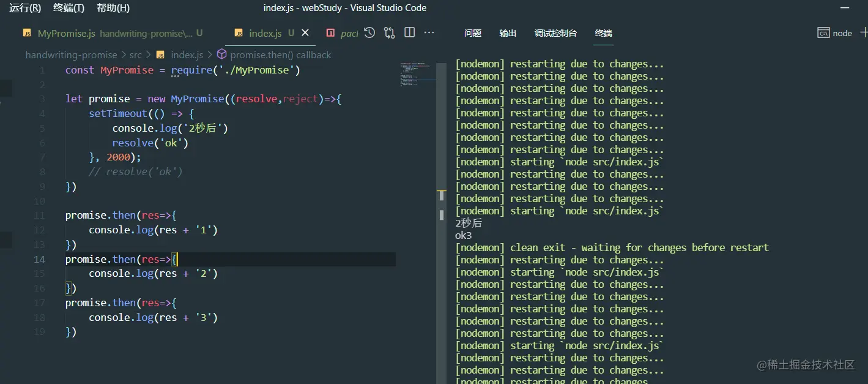Click 'index.js - webStudy - Visual Studio Code' title
The width and height of the screenshot is (868, 384).
(x=345, y=8)
